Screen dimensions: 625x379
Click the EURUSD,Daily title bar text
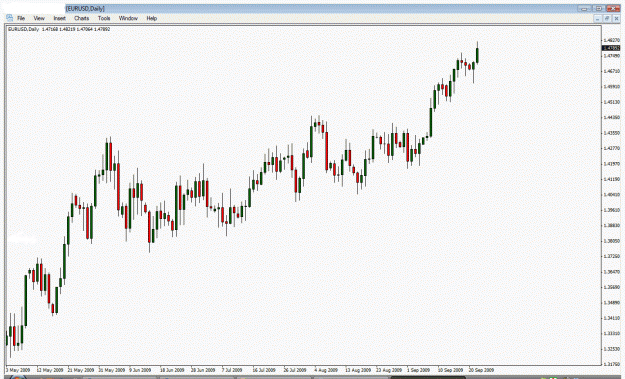tap(85, 8)
